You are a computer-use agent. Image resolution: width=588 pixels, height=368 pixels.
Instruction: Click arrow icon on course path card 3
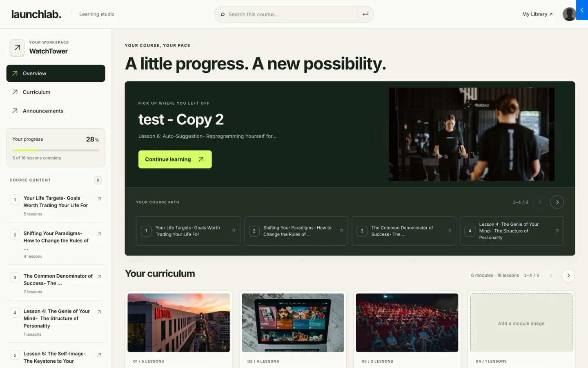(x=449, y=231)
